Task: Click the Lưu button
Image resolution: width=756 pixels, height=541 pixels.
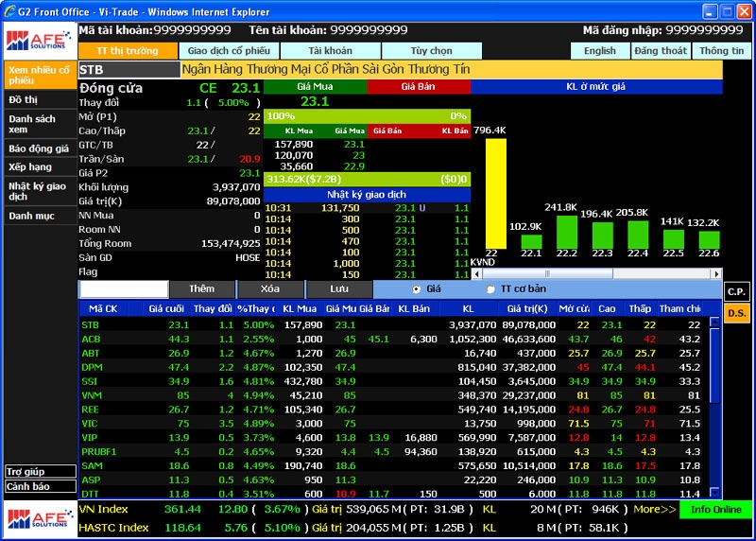Action: pyautogui.click(x=339, y=289)
